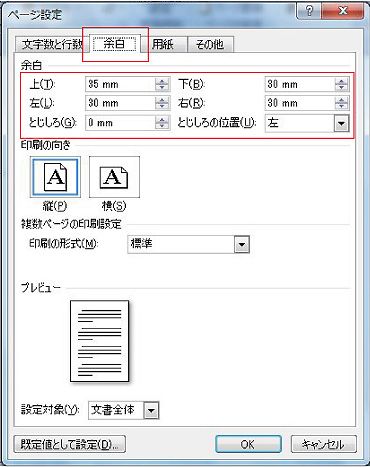Viewport: 370px width, 467px height.
Task: Click 既定値として設定(D) button
Action: coord(70,444)
